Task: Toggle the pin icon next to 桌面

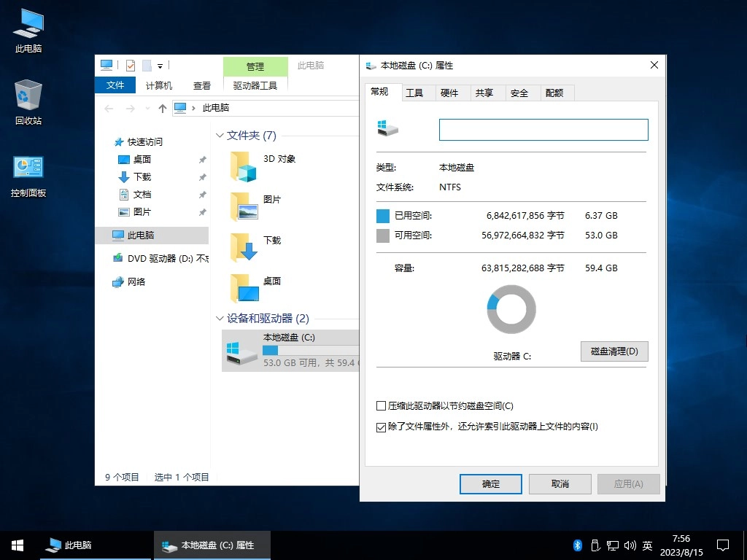Action: (204, 159)
